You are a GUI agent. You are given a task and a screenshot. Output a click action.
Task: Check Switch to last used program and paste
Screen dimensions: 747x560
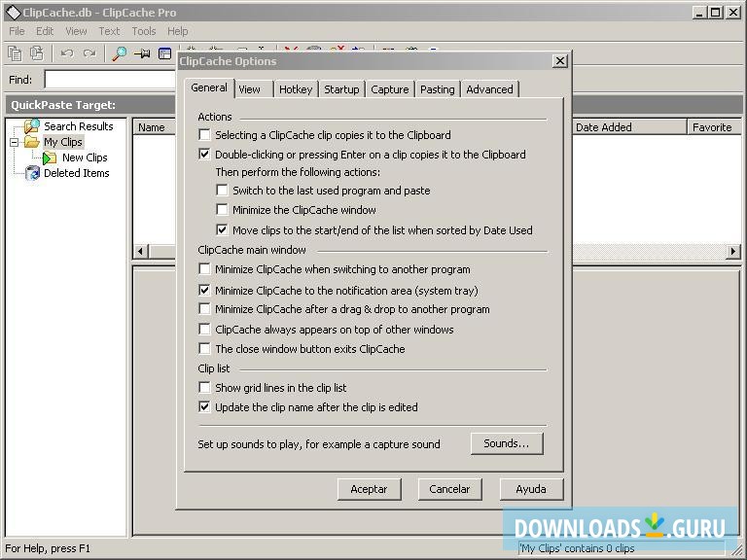222,190
